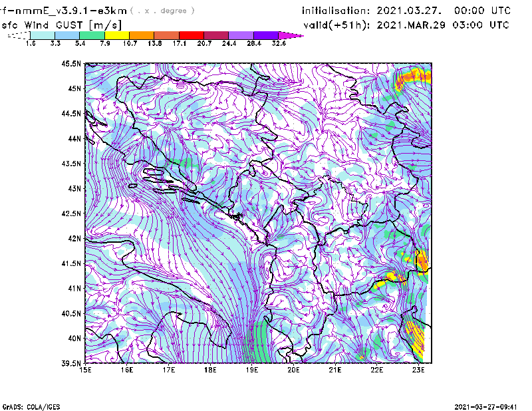The image size is (532, 411).
Task: Click legend value 17.1
Action: tap(180, 43)
